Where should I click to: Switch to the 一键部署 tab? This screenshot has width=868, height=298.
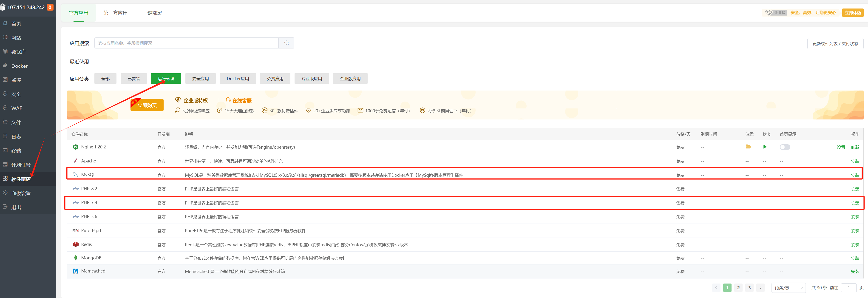[152, 13]
